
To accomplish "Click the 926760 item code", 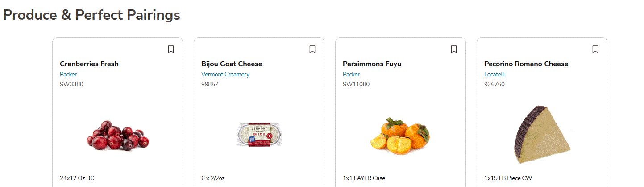I will coord(494,84).
